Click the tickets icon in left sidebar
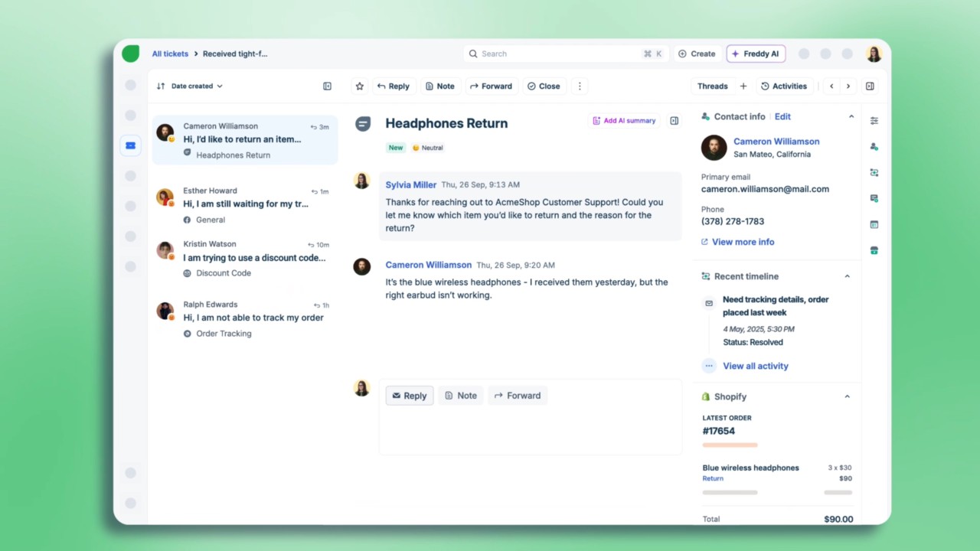 click(130, 145)
